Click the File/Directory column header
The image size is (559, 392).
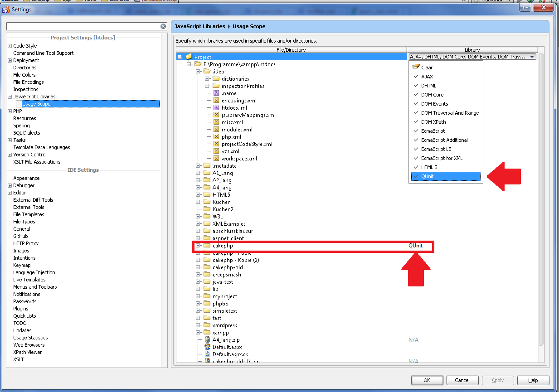pos(291,50)
